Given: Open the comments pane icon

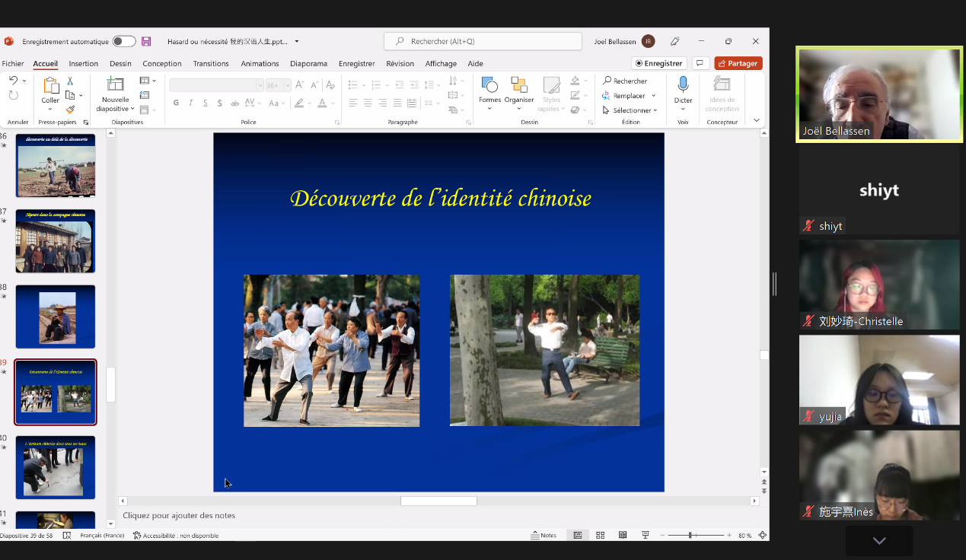Looking at the screenshot, I should click(x=700, y=63).
